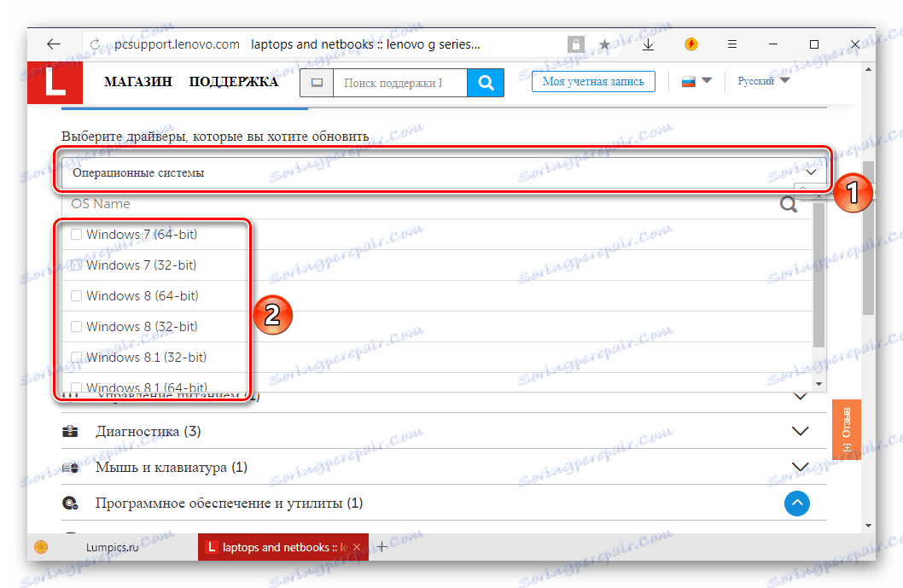Go back using browser back arrow
This screenshot has width=903, height=588.
click(x=54, y=44)
